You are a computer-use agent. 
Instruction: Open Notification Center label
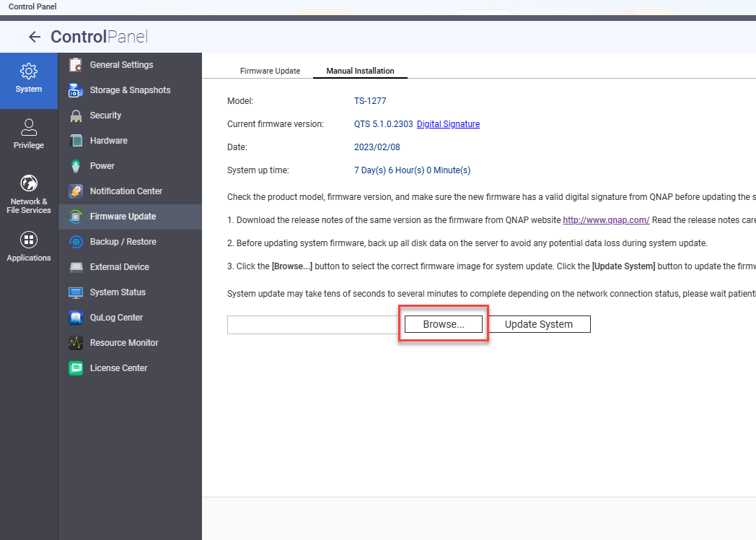click(126, 191)
